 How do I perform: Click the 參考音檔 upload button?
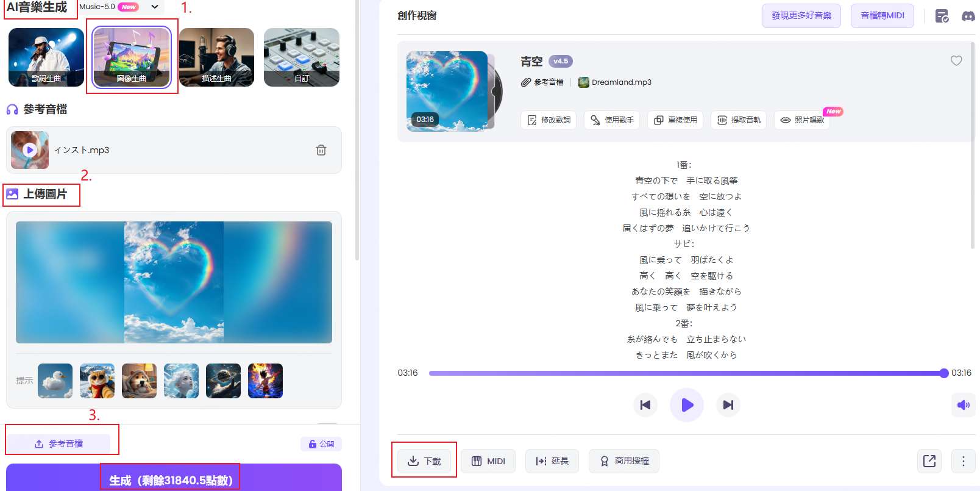(x=59, y=443)
